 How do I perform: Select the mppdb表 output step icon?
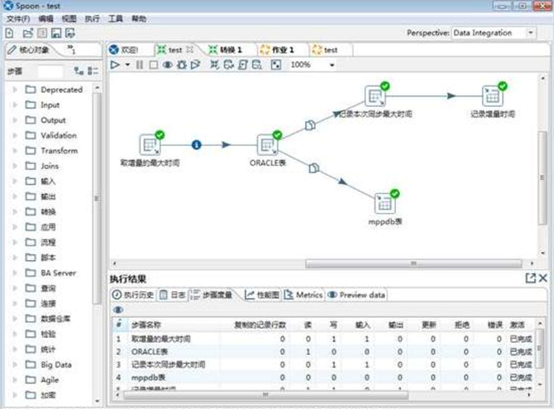385,204
